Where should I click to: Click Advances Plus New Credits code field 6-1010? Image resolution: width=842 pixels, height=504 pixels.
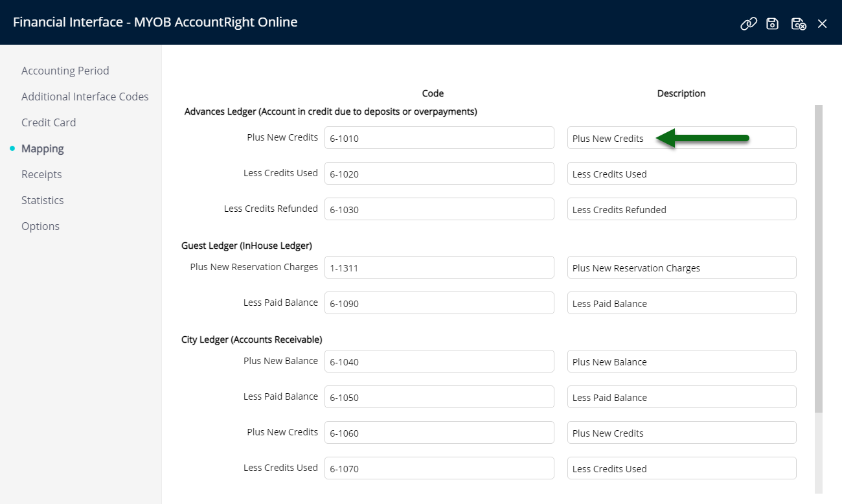tap(439, 138)
